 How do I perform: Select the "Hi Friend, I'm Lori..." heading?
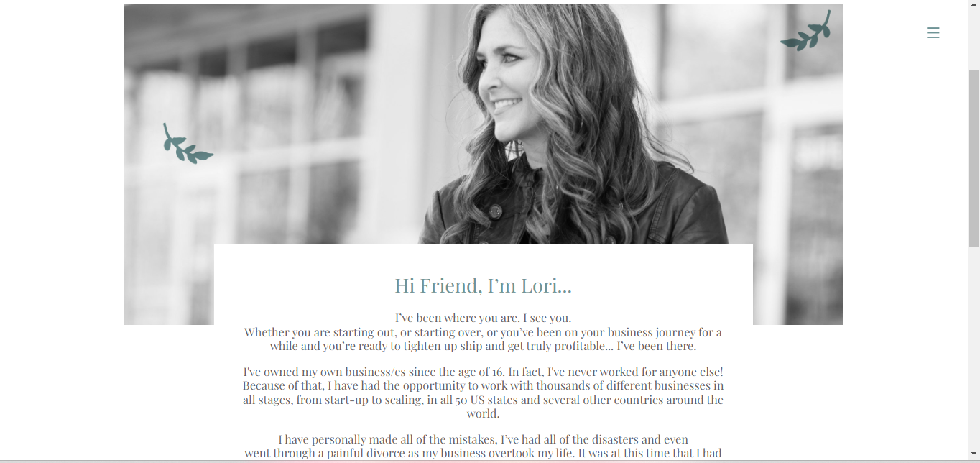point(483,285)
